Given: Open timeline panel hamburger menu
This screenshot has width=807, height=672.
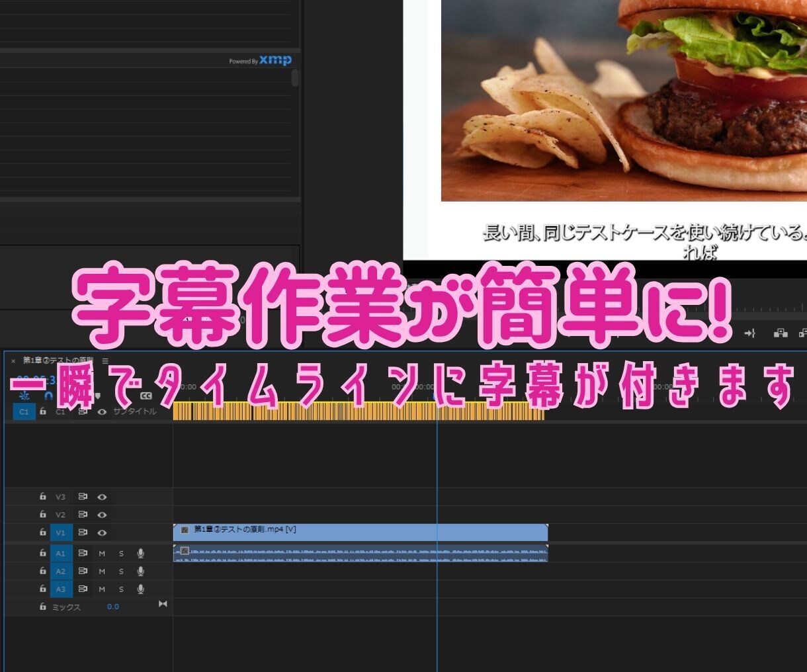Looking at the screenshot, I should (x=105, y=360).
